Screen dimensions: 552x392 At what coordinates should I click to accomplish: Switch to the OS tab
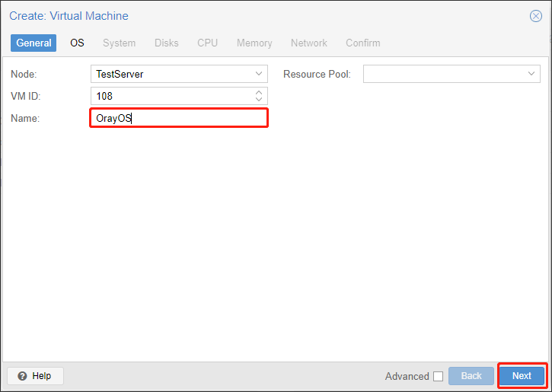click(x=77, y=43)
